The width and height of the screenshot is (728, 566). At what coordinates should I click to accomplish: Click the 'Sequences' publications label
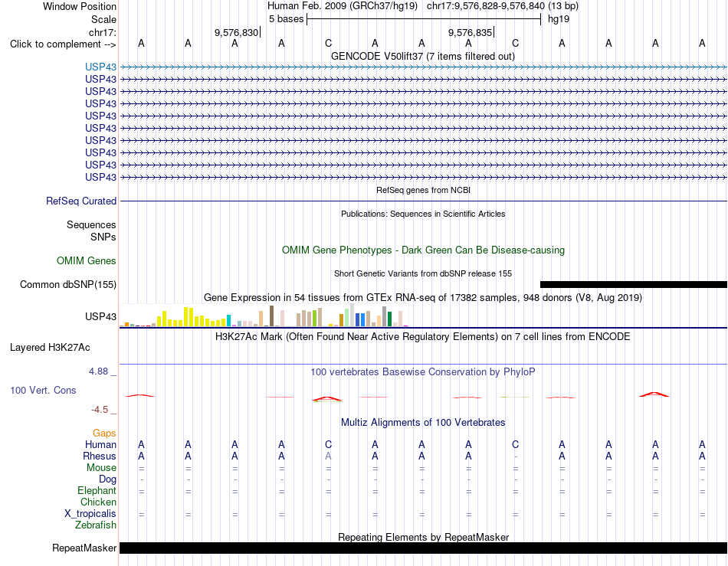coord(91,224)
